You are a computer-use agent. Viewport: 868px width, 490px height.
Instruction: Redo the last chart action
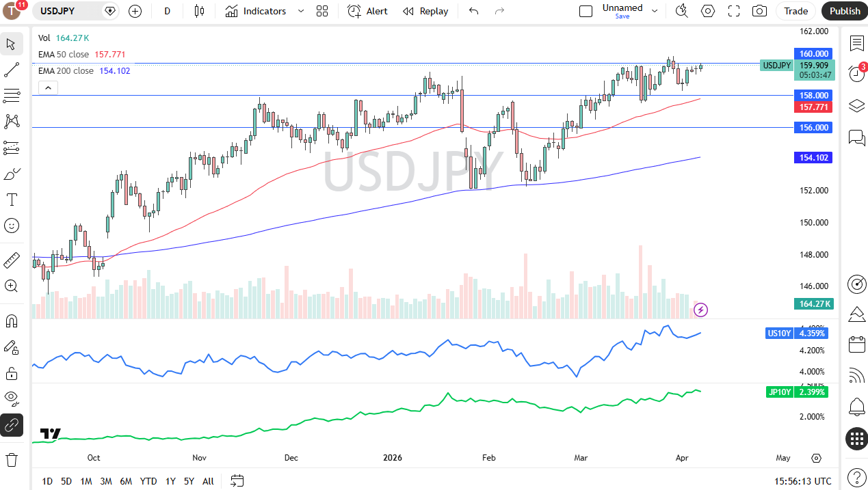pyautogui.click(x=499, y=11)
